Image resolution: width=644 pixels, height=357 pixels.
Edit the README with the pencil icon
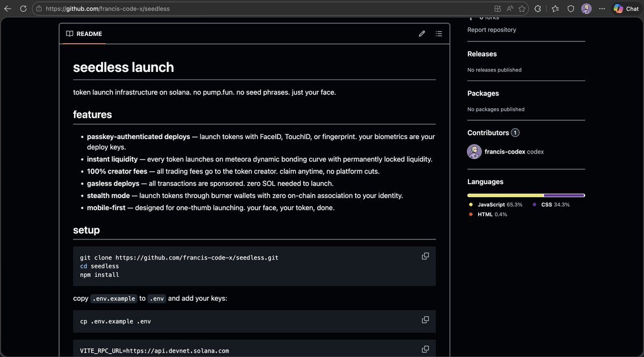click(422, 34)
